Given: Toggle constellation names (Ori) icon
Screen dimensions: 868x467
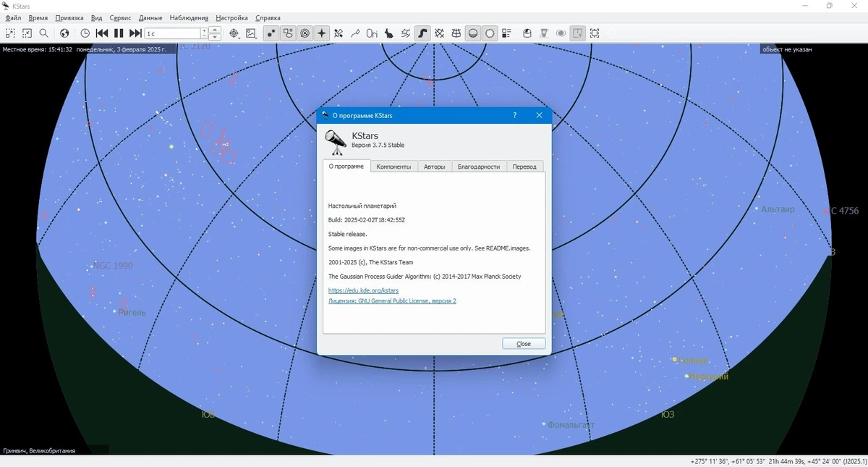Looking at the screenshot, I should 372,33.
